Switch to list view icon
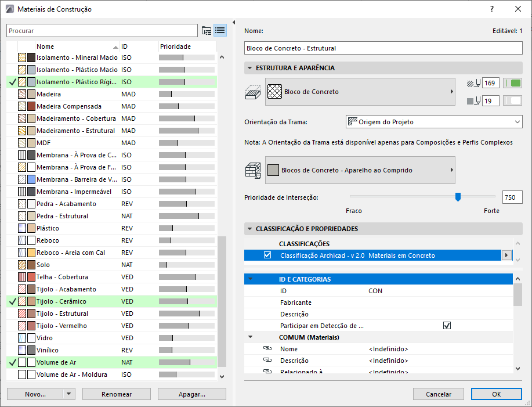532x407 pixels. click(x=220, y=31)
